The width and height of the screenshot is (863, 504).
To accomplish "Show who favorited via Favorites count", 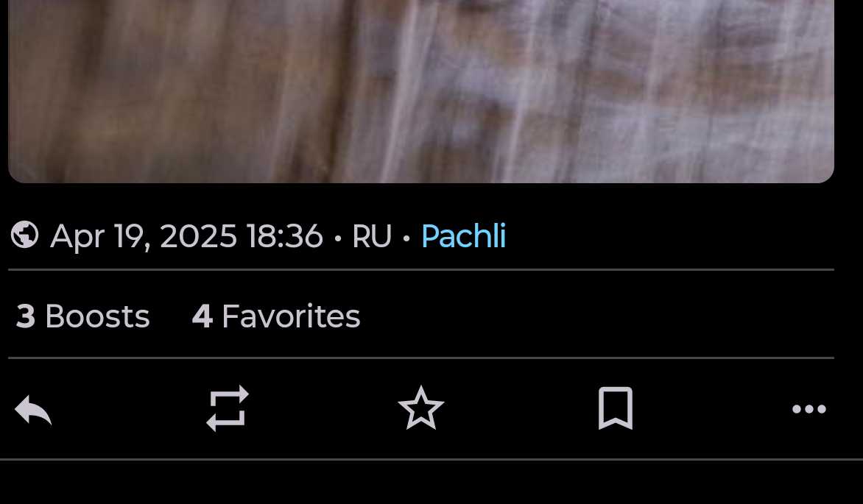I will 275,316.
